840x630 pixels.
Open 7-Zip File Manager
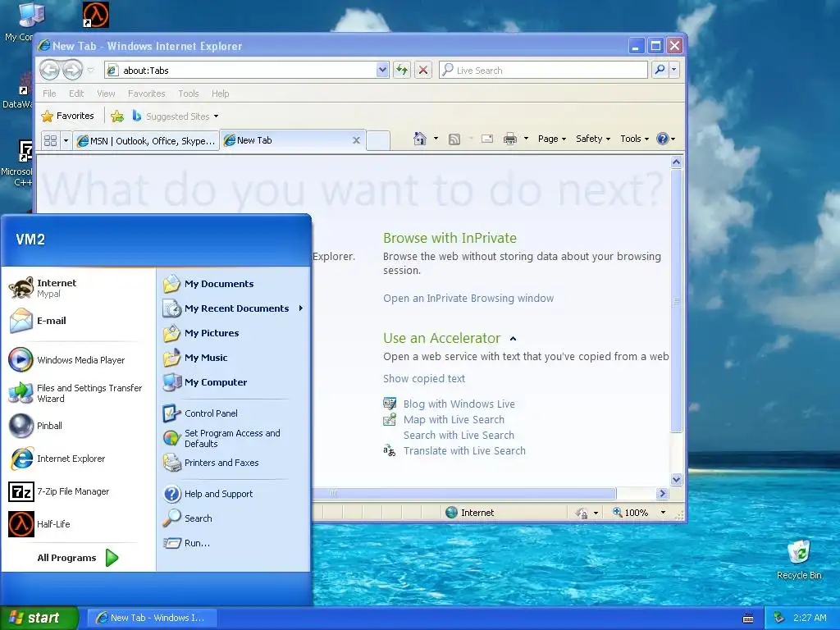point(78,491)
